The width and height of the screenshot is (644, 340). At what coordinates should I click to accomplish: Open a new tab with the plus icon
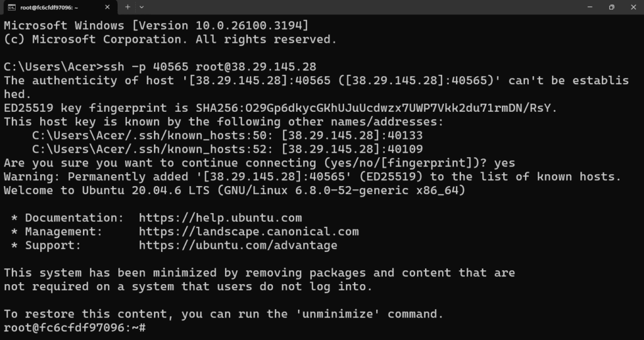(128, 7)
